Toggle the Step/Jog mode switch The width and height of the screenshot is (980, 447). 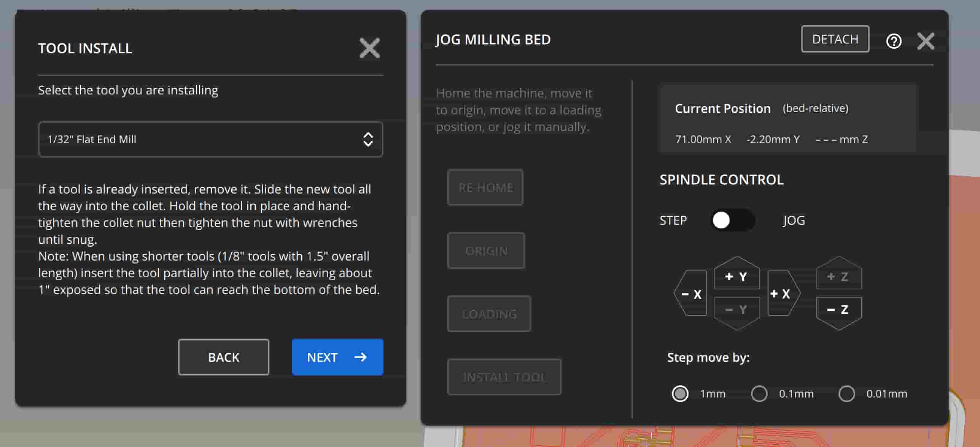click(732, 220)
